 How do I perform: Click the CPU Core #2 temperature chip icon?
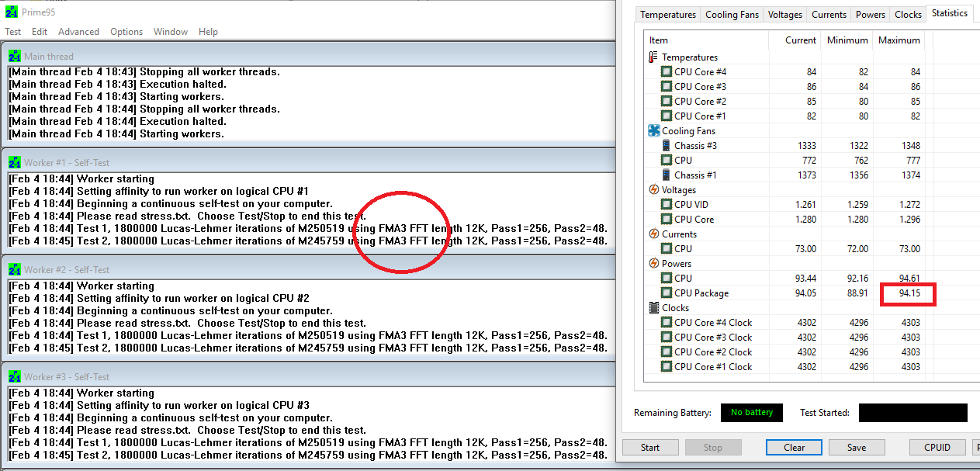(666, 101)
